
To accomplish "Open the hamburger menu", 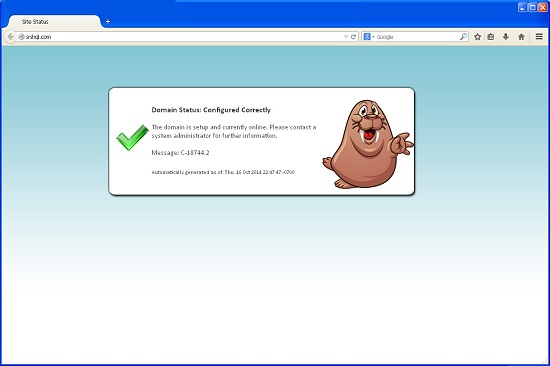I will tap(539, 36).
